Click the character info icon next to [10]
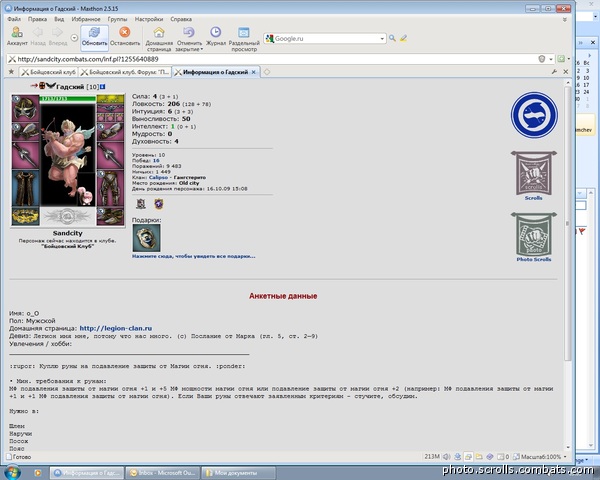600x480 pixels. point(103,87)
